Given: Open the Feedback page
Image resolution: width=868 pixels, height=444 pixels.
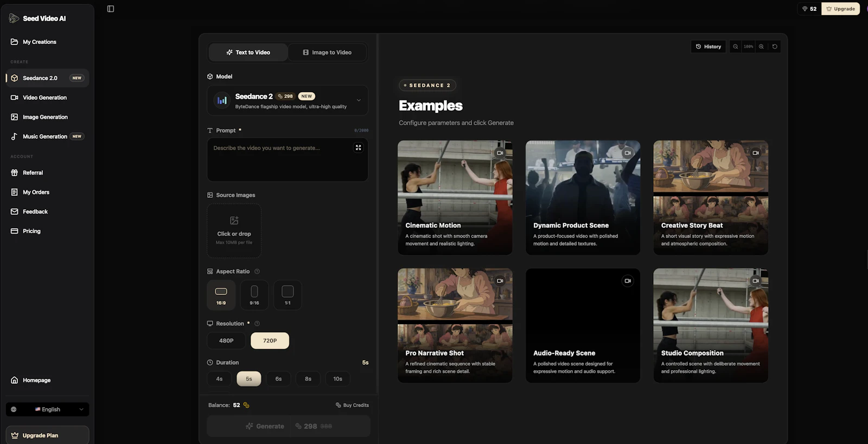Looking at the screenshot, I should click(47, 212).
